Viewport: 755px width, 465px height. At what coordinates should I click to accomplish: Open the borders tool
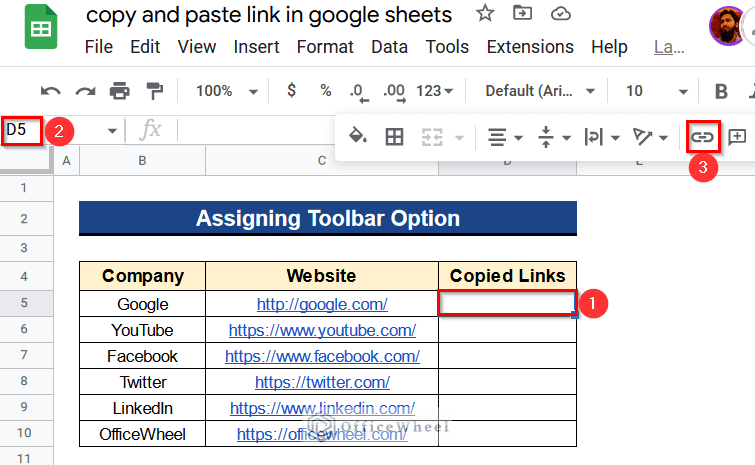point(394,137)
